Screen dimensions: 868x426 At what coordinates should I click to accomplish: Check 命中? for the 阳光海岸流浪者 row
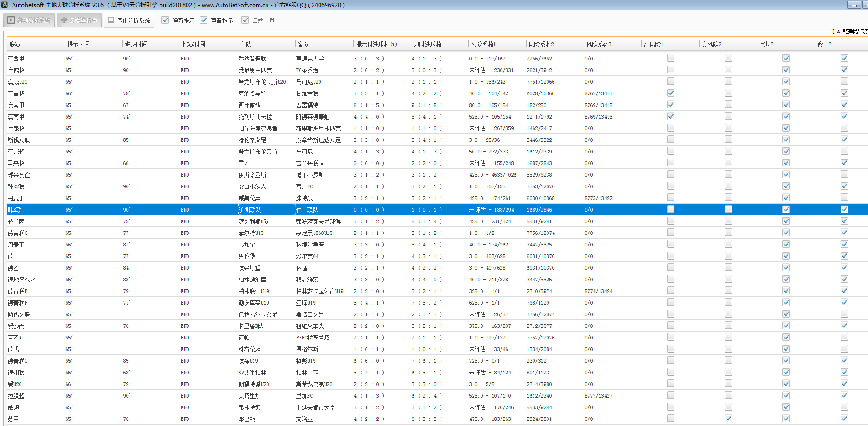(844, 128)
